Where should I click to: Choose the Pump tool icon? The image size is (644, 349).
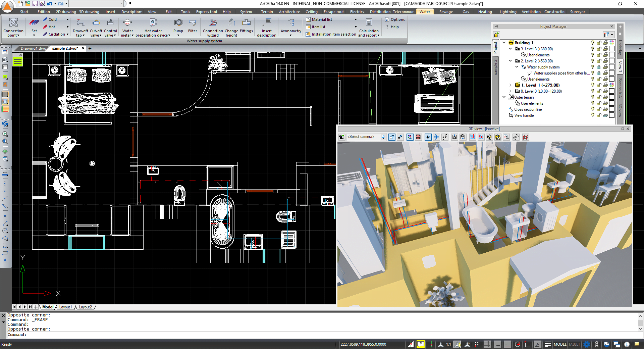click(178, 23)
